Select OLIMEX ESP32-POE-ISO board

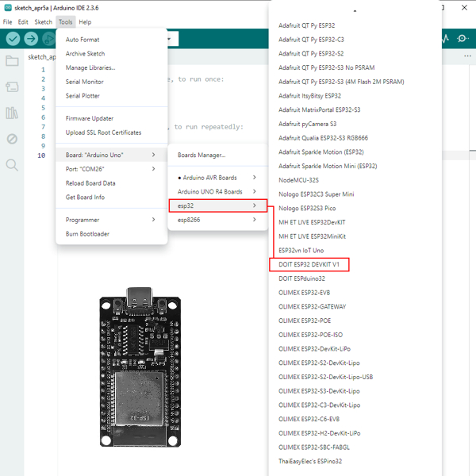(x=355, y=335)
